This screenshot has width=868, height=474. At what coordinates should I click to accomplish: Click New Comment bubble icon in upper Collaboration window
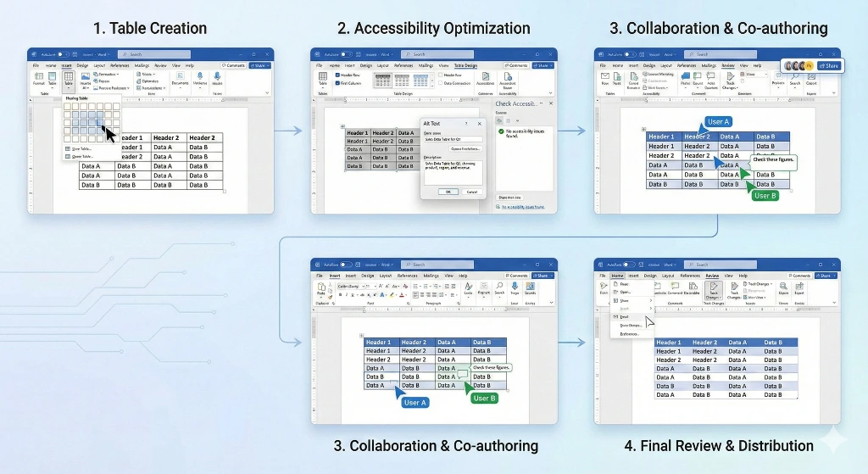point(686,75)
